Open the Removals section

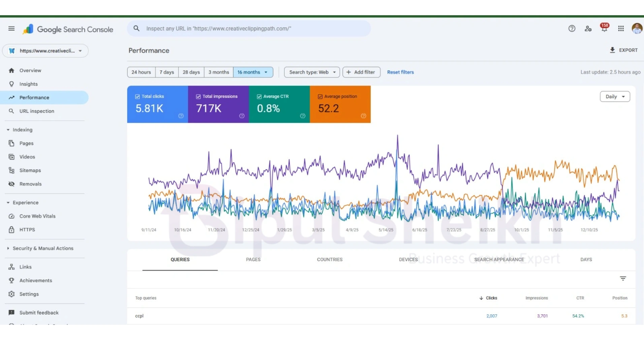pyautogui.click(x=30, y=184)
